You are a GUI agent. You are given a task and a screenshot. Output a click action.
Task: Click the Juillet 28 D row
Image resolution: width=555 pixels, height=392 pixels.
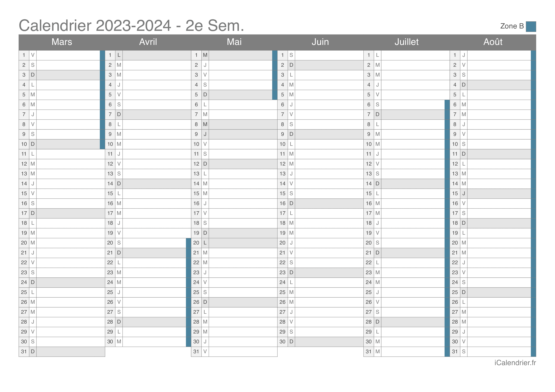click(407, 322)
